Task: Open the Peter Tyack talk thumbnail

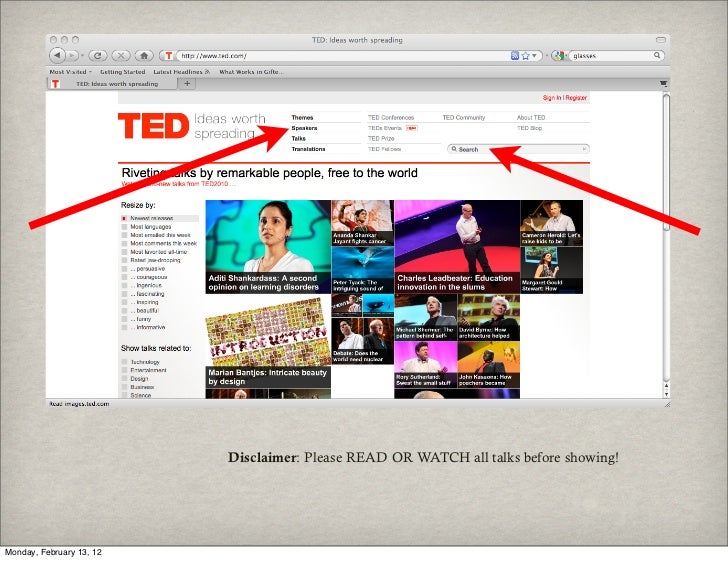Action: pyautogui.click(x=363, y=270)
